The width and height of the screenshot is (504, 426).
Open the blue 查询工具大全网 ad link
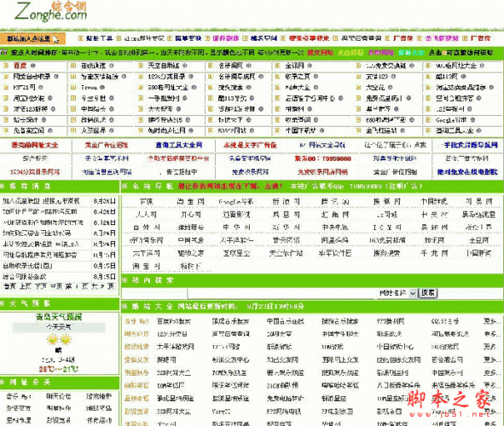pyautogui.click(x=179, y=145)
